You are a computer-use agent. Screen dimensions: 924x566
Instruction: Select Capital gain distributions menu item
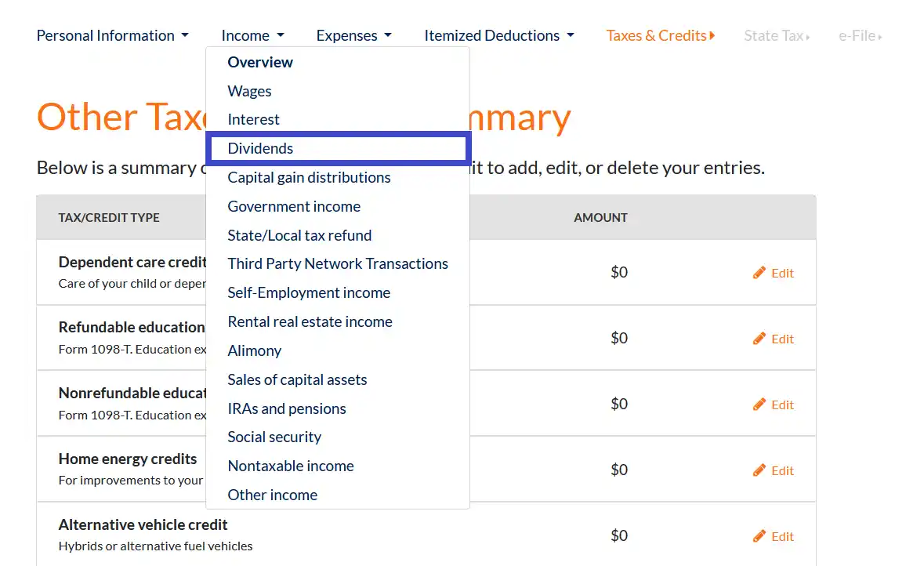point(309,177)
